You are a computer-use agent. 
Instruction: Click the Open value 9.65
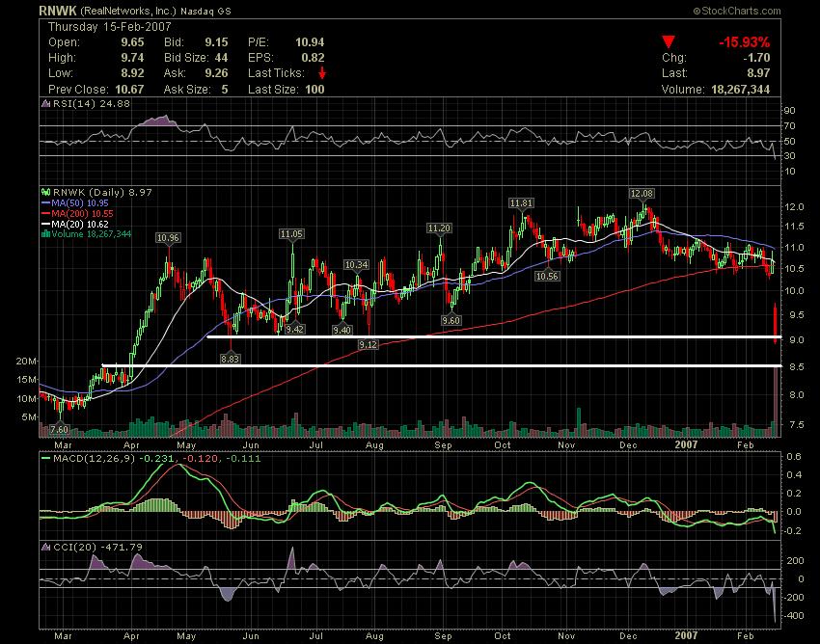(x=132, y=42)
